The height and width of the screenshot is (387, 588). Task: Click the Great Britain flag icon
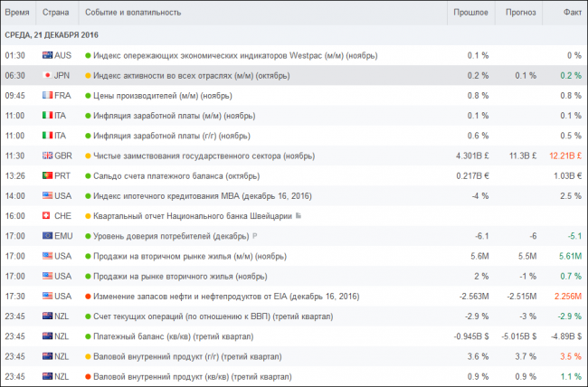point(48,156)
